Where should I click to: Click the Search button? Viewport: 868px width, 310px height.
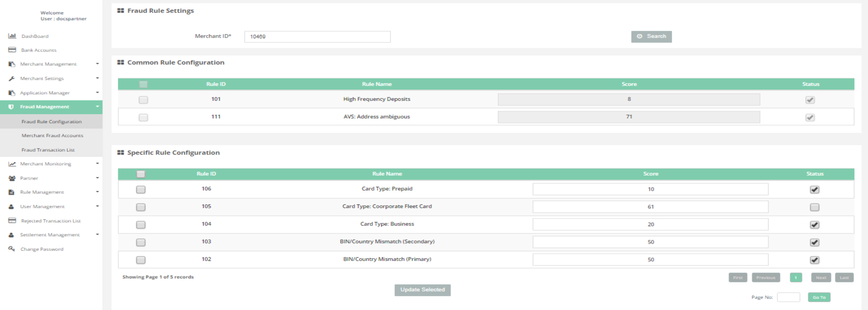[651, 36]
